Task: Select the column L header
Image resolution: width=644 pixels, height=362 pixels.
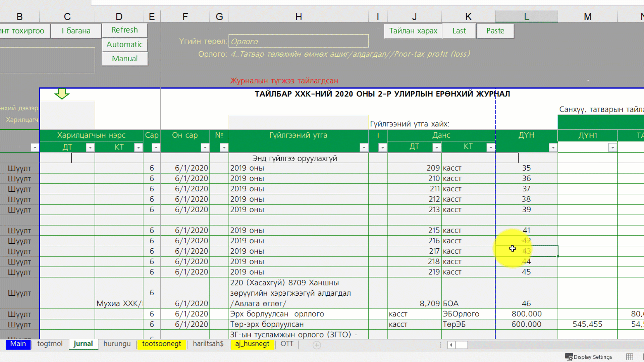Action: pyautogui.click(x=526, y=16)
